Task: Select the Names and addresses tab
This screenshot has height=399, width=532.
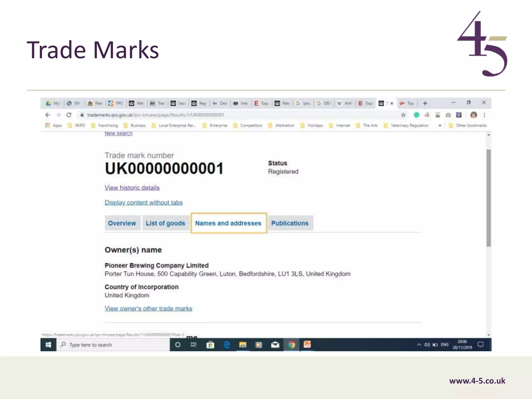Action: pos(229,223)
